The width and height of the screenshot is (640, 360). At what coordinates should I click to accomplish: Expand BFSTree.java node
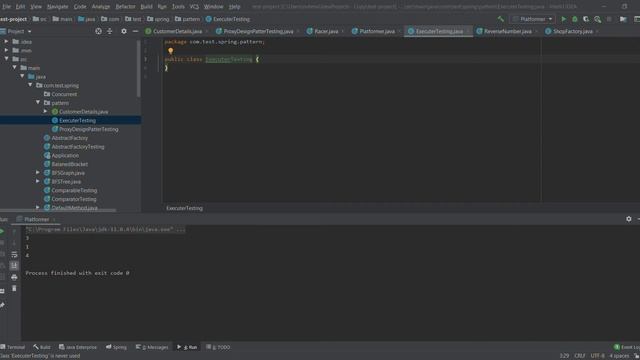click(38, 182)
